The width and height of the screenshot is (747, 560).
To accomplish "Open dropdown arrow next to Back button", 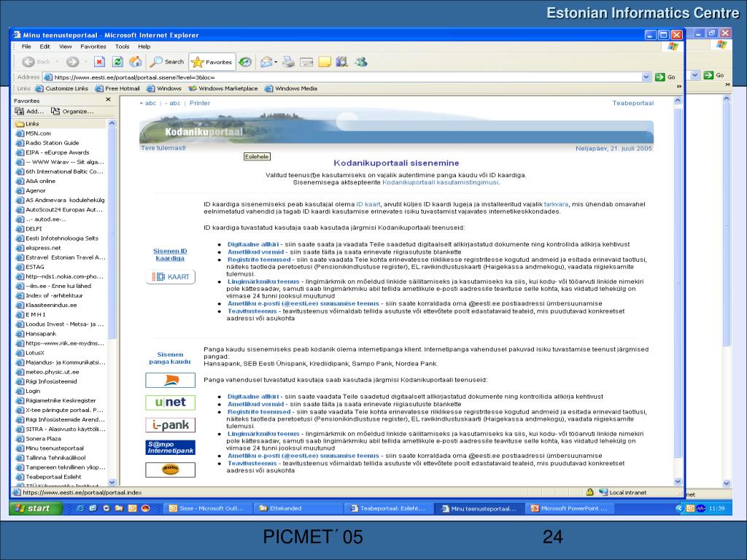I will [57, 62].
